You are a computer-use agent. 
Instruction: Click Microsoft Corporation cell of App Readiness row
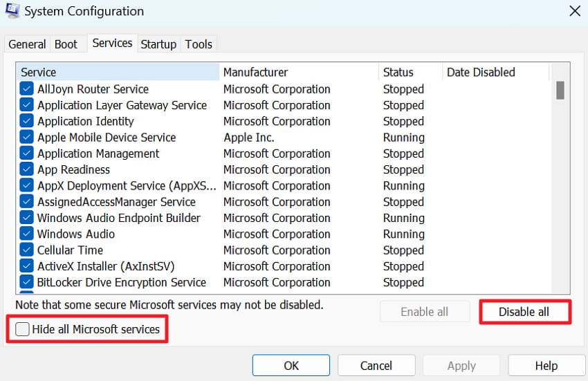(277, 169)
